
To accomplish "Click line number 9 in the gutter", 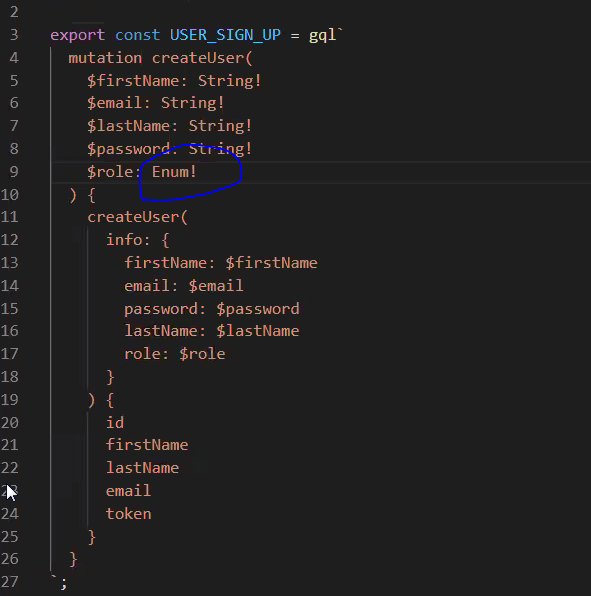I will 14,172.
